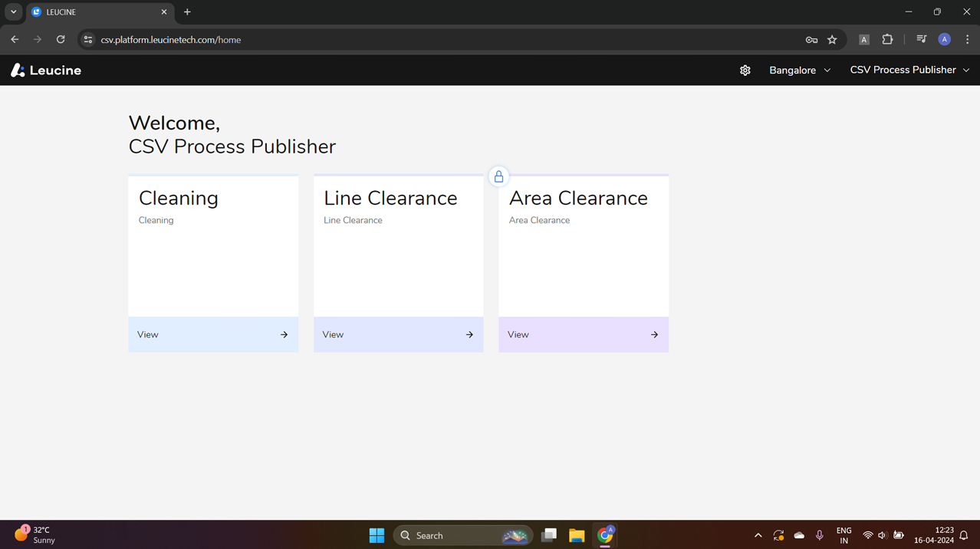
Task: Bookmark this page with the star icon
Action: [832, 40]
